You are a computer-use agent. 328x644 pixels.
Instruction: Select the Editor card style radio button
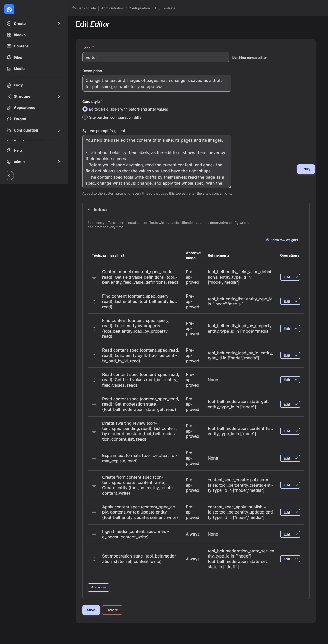click(85, 109)
